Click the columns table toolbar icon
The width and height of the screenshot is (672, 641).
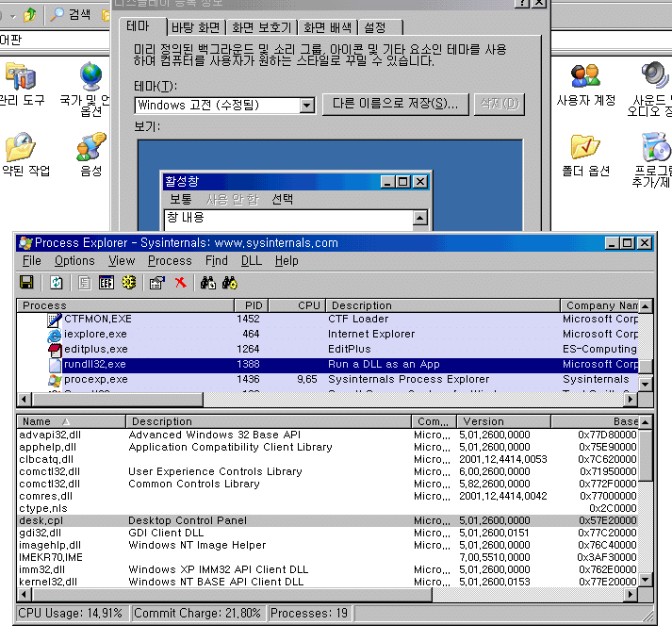coord(107,283)
